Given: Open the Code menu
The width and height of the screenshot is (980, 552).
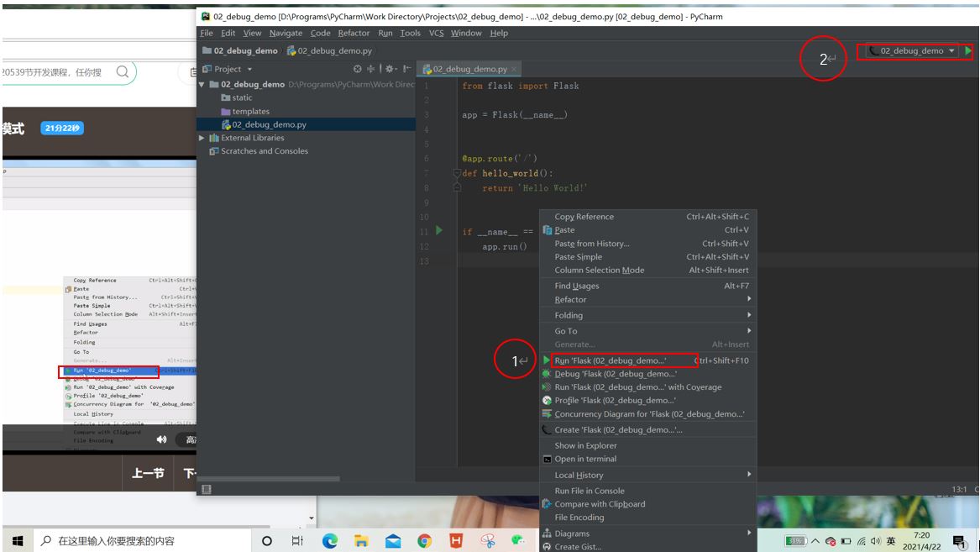Looking at the screenshot, I should point(320,33).
